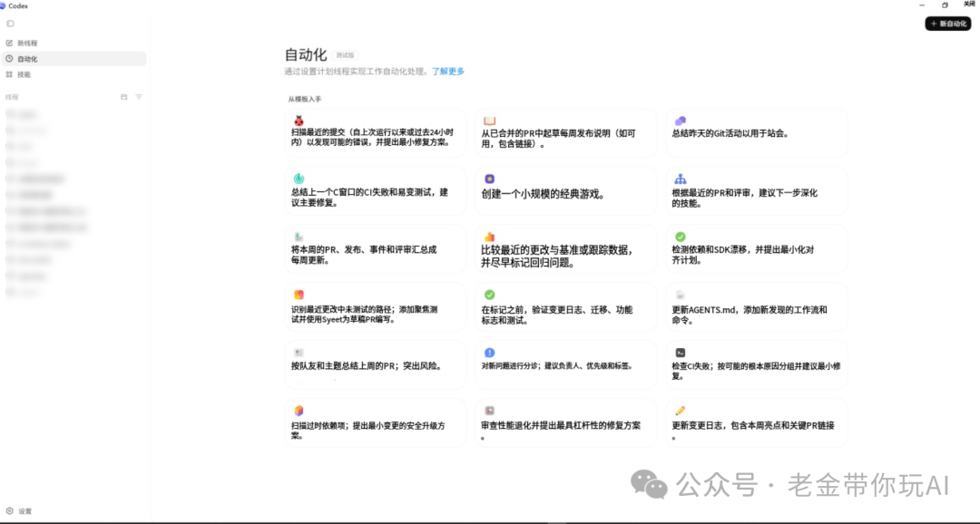Click the 新自动化 button
The width and height of the screenshot is (980, 524).
point(948,24)
